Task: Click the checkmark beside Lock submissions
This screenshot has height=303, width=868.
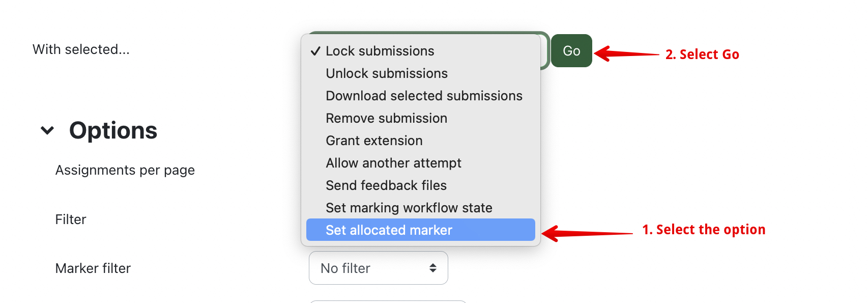Action: [315, 51]
